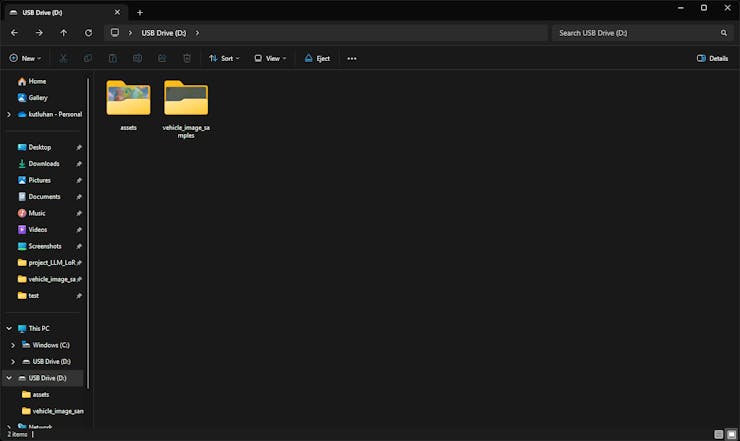Viewport: 740px width, 441px height.
Task: Click the pin icon next to Pictures
Action: pos(79,181)
